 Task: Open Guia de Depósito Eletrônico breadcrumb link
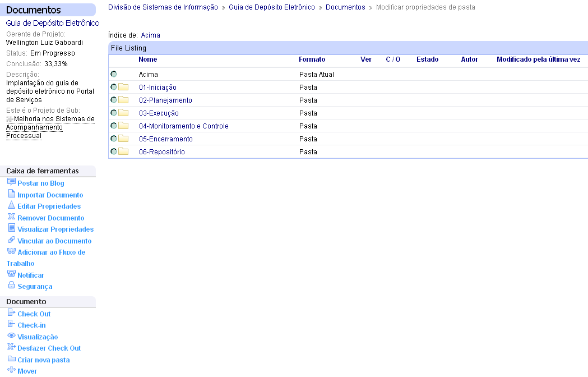272,7
